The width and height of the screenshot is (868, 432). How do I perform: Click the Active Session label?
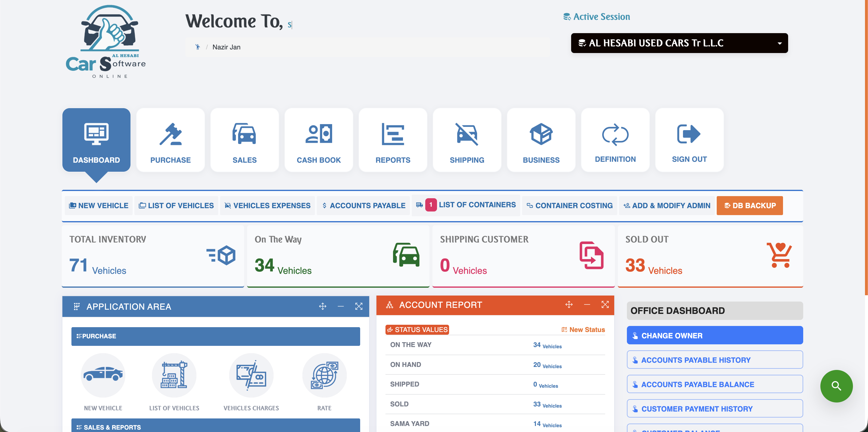coord(596,17)
